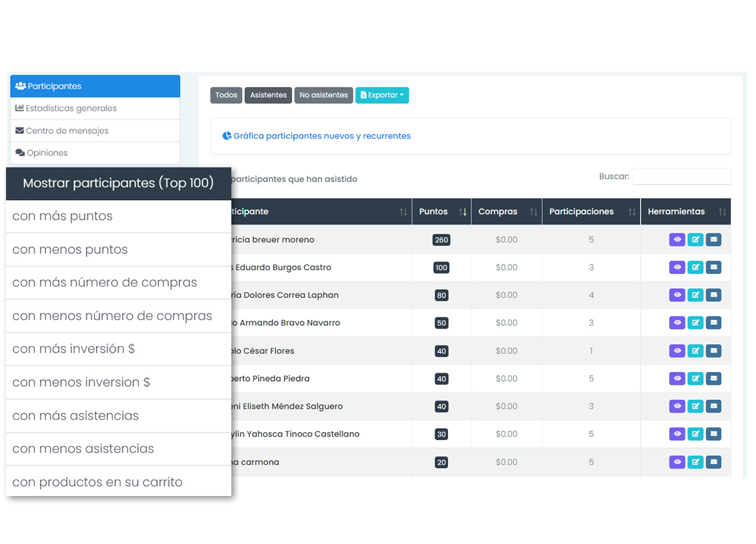Choose 'con más inversión $' option

pyautogui.click(x=73, y=349)
